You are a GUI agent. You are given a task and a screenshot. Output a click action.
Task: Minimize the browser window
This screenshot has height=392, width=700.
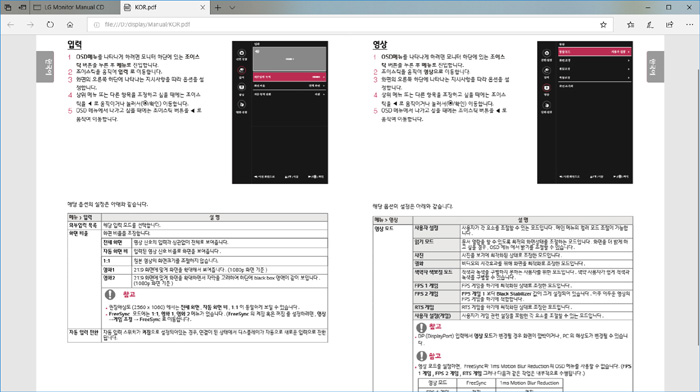click(x=648, y=8)
